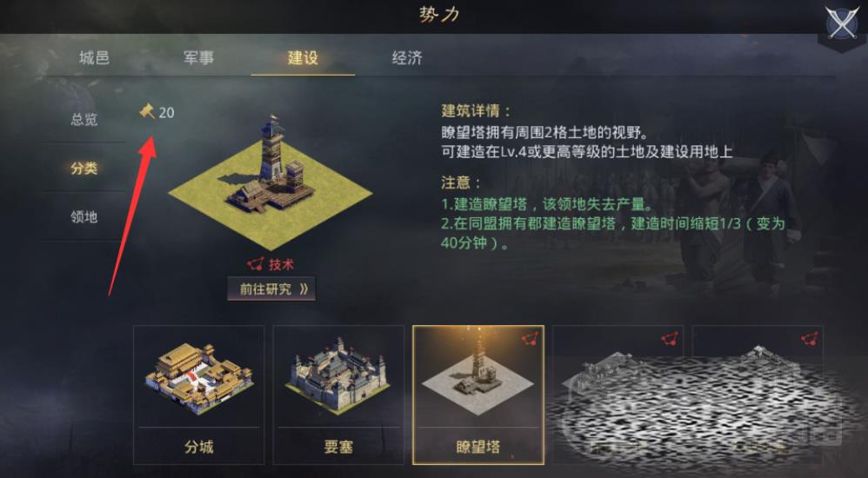Image resolution: width=868 pixels, height=478 pixels.
Task: Select the blurred fourth building card
Action: 618,395
